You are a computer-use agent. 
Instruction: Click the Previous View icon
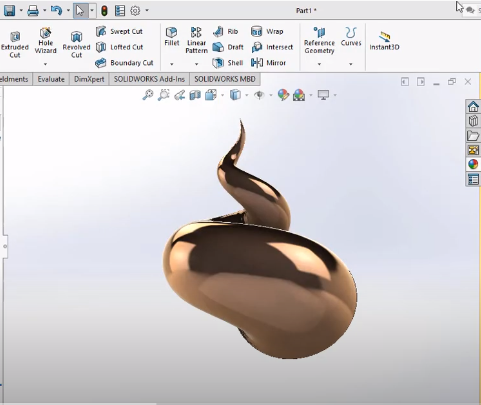point(180,95)
